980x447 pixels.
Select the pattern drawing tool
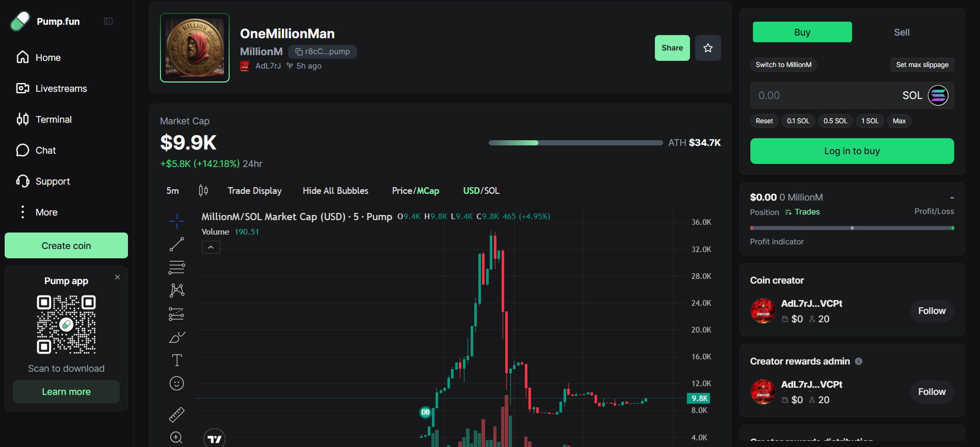176,290
